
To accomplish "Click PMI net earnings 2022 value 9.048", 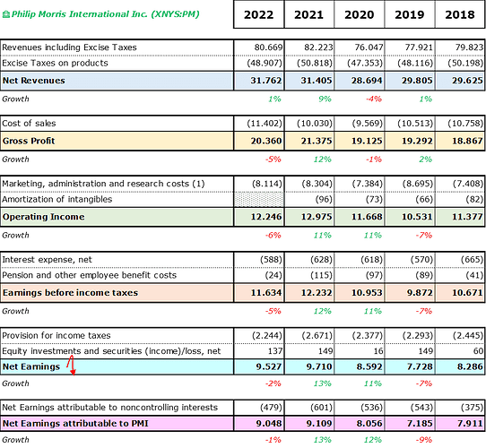I will pyautogui.click(x=269, y=424).
